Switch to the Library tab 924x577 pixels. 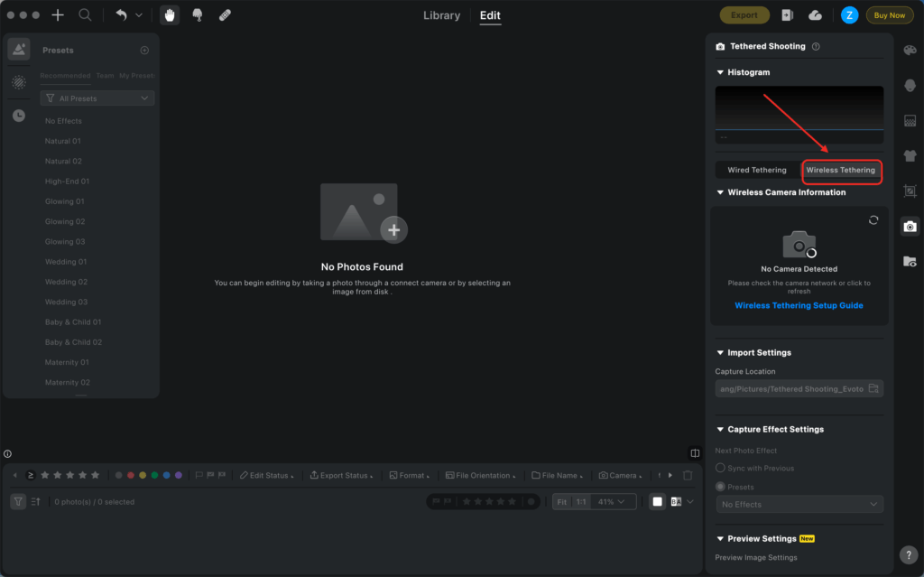[x=441, y=15]
